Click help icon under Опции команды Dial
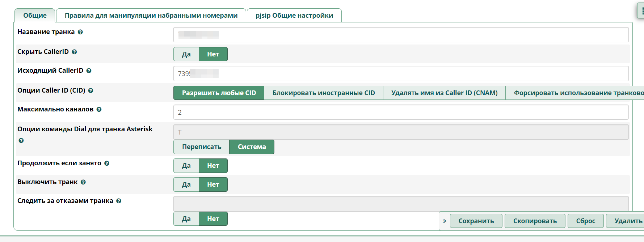The height and width of the screenshot is (242, 644). pyautogui.click(x=21, y=141)
